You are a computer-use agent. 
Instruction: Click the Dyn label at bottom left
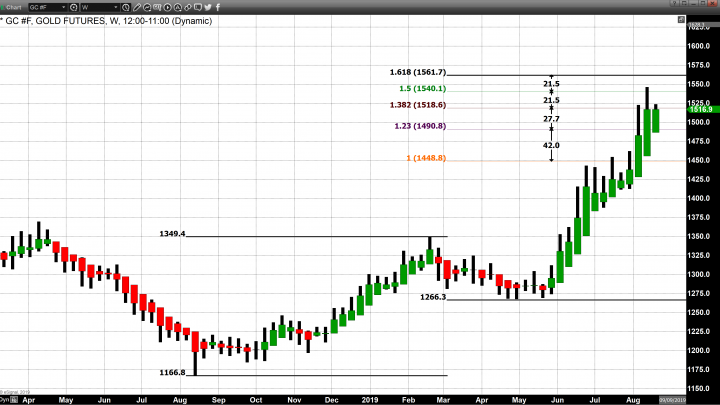coord(4,400)
